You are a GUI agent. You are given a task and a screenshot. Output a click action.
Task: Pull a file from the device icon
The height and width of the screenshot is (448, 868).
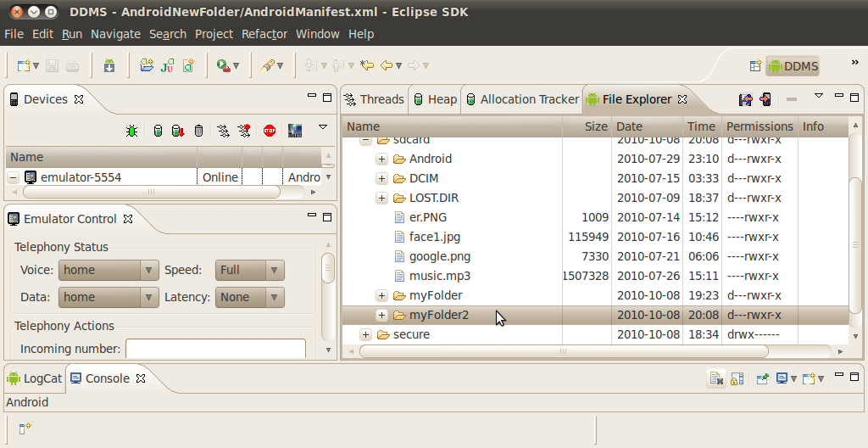pos(746,99)
